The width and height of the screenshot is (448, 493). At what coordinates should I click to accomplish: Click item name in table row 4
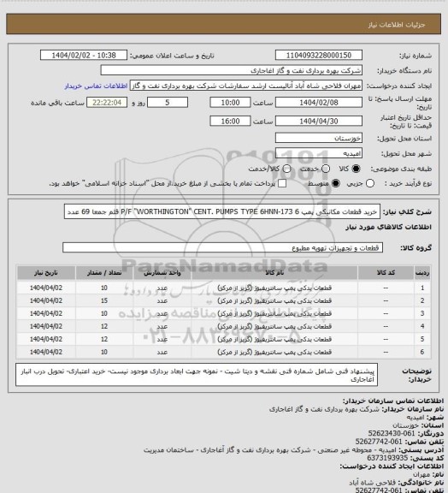(274, 326)
